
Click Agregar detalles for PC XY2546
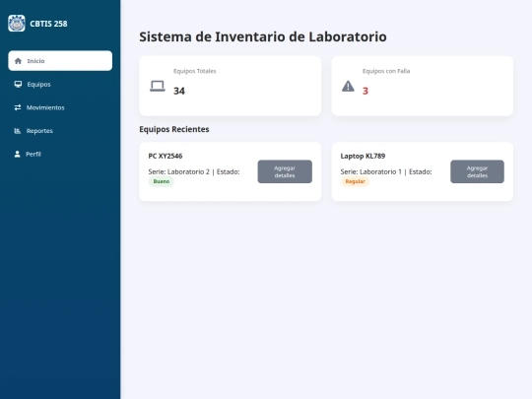coord(285,171)
